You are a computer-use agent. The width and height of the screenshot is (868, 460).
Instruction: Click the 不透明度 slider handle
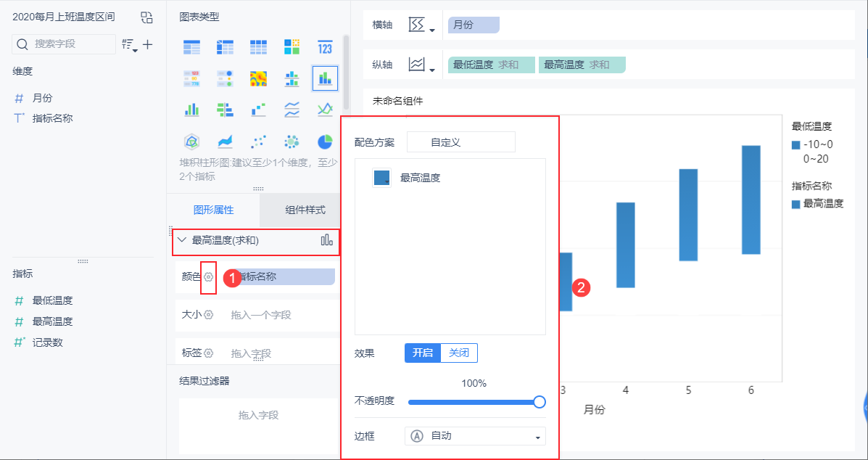click(540, 402)
